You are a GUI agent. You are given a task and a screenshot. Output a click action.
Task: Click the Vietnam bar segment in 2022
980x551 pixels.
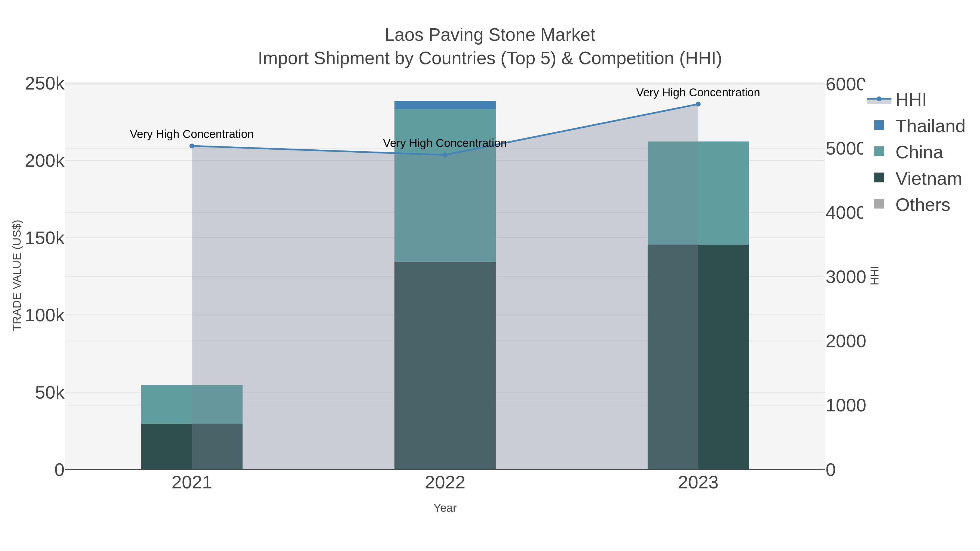pyautogui.click(x=445, y=366)
